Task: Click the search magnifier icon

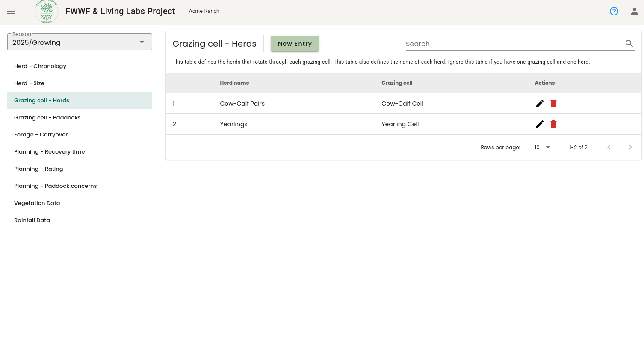Action: (629, 44)
